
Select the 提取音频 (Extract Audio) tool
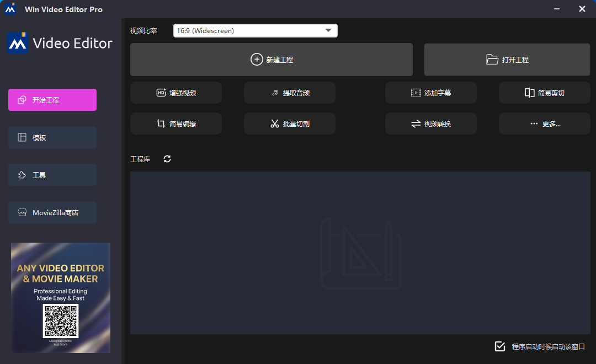click(x=289, y=93)
